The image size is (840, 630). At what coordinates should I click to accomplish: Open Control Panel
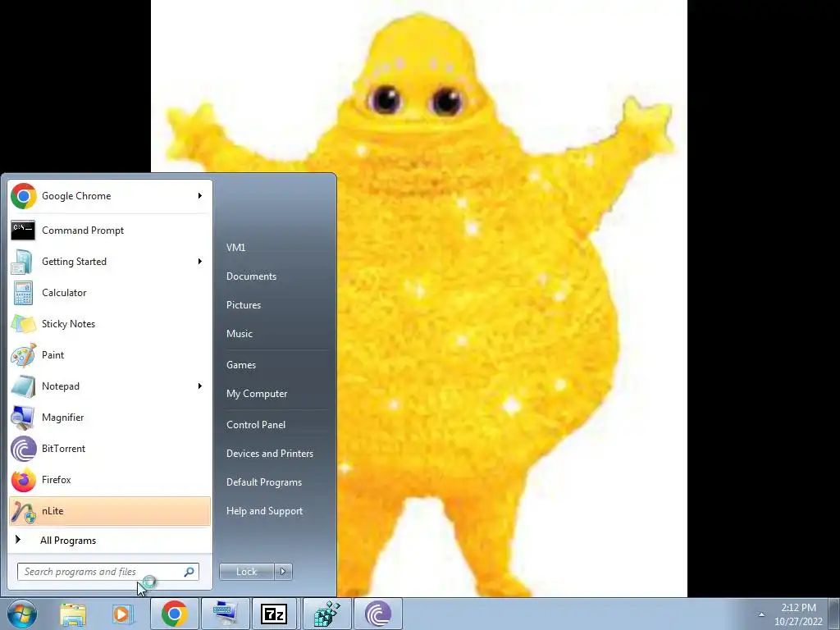pos(256,425)
